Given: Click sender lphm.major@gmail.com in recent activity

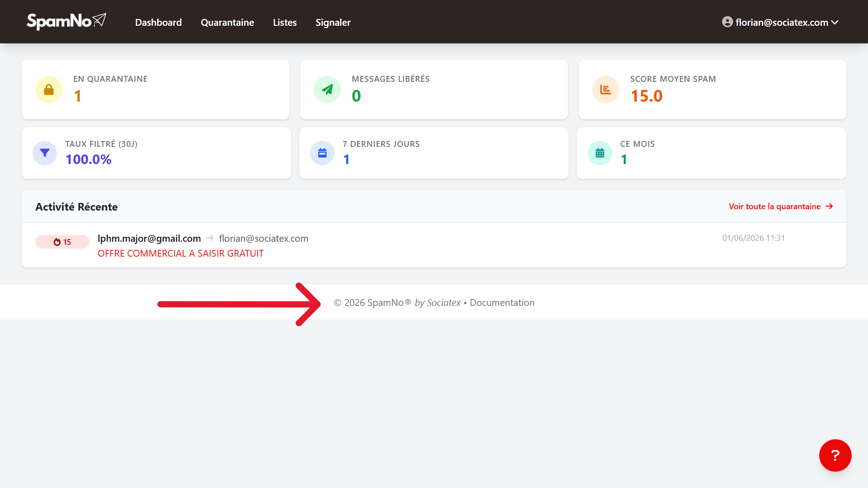Looking at the screenshot, I should (x=149, y=239).
